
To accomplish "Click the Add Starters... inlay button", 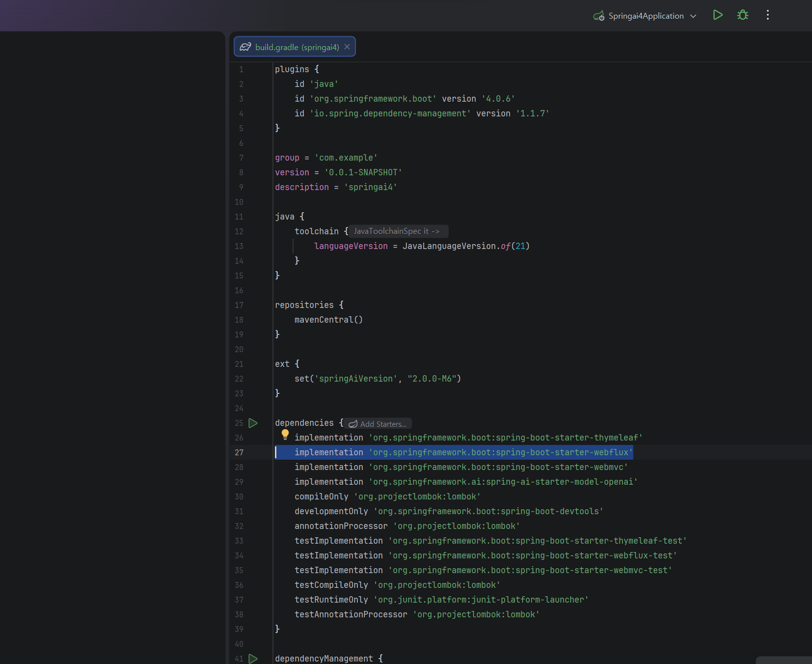I will point(378,424).
